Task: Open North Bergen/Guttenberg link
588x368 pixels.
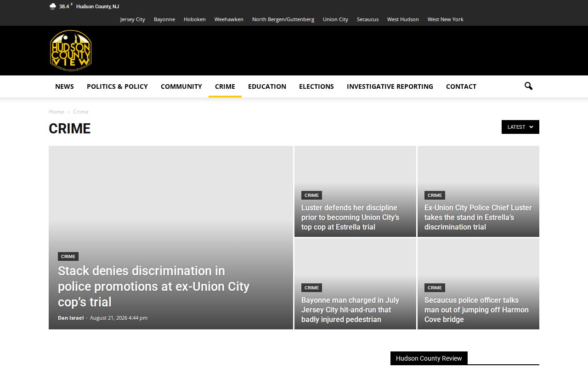Action: (x=283, y=19)
